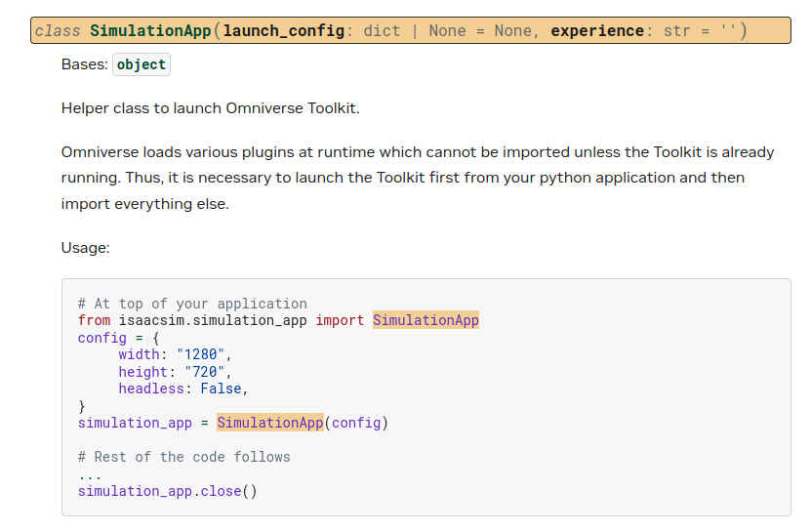
Task: Click the 'Bases:' label
Action: click(x=85, y=64)
